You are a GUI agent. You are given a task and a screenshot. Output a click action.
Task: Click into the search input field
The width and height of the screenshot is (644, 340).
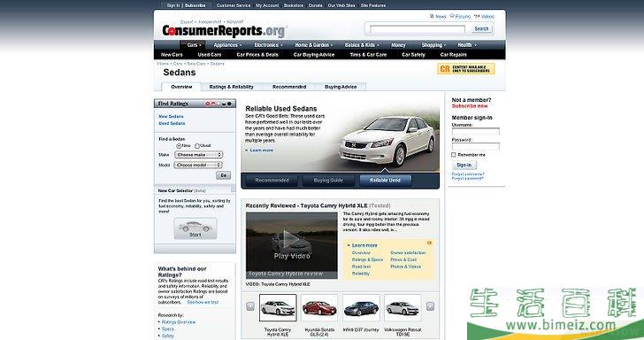click(x=418, y=29)
